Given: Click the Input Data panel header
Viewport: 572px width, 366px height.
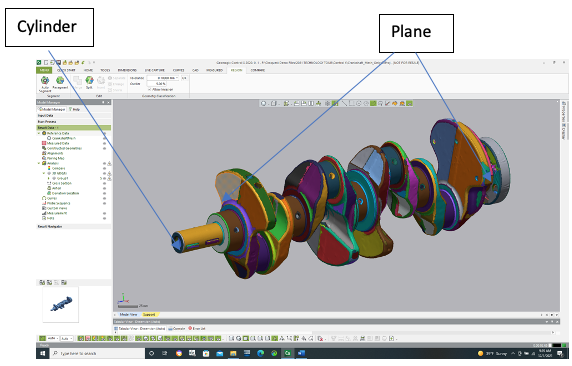Looking at the screenshot, I should click(x=74, y=115).
